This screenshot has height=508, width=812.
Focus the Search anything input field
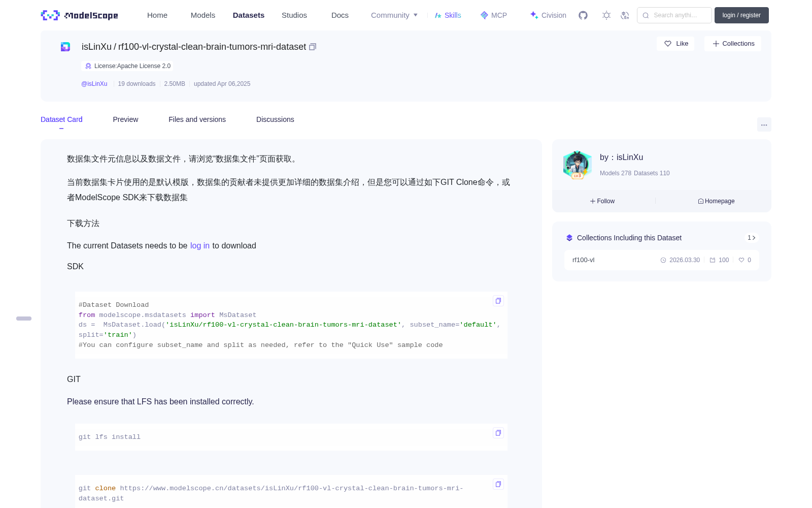point(674,15)
